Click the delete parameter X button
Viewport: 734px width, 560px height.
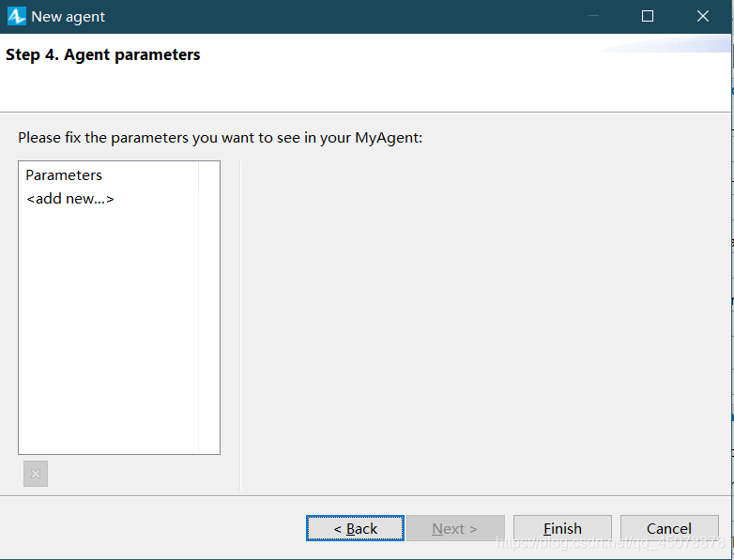point(36,474)
